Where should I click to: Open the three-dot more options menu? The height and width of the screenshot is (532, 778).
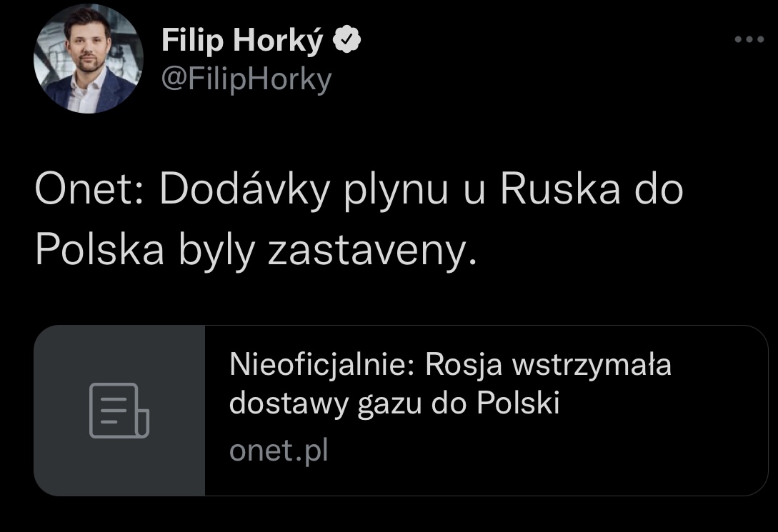click(x=749, y=40)
